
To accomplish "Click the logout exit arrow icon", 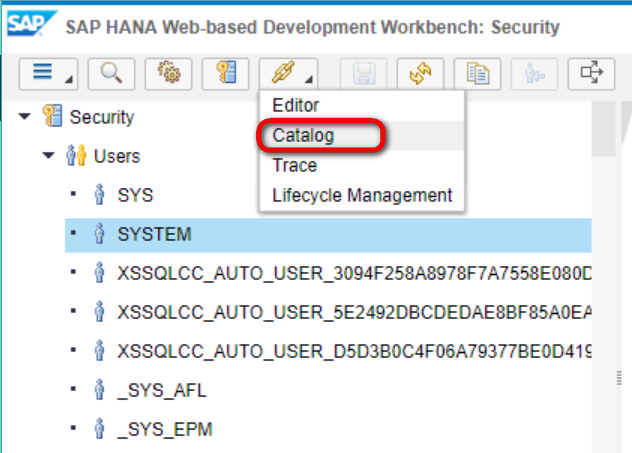I will tap(591, 73).
